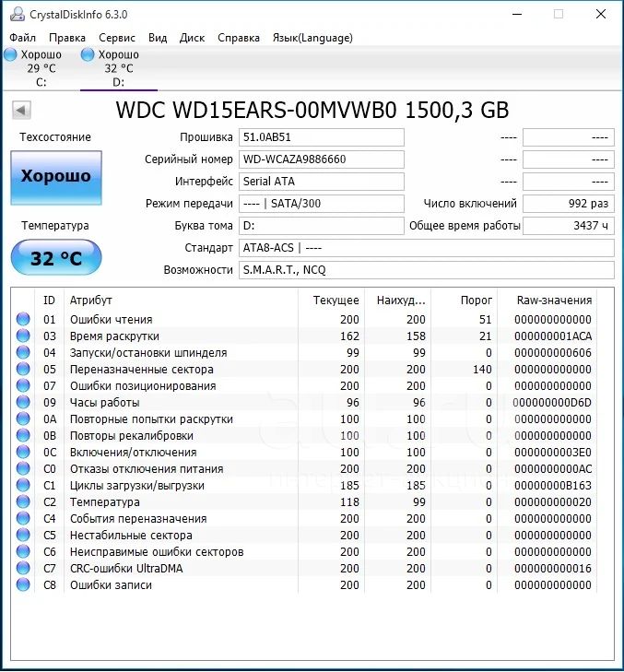Screen dimensions: 624x672
Task: Click raw value 0000000000AC
Action: click(553, 469)
